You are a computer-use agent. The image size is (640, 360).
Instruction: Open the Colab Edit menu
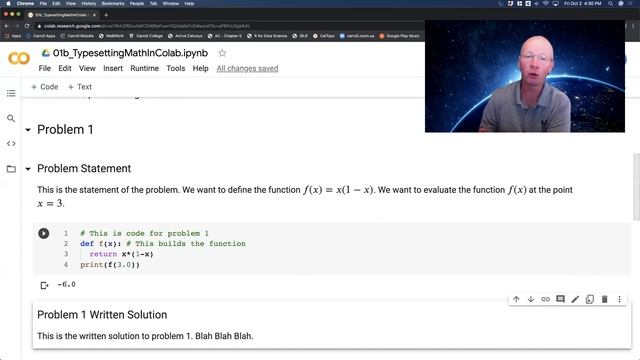coord(65,68)
